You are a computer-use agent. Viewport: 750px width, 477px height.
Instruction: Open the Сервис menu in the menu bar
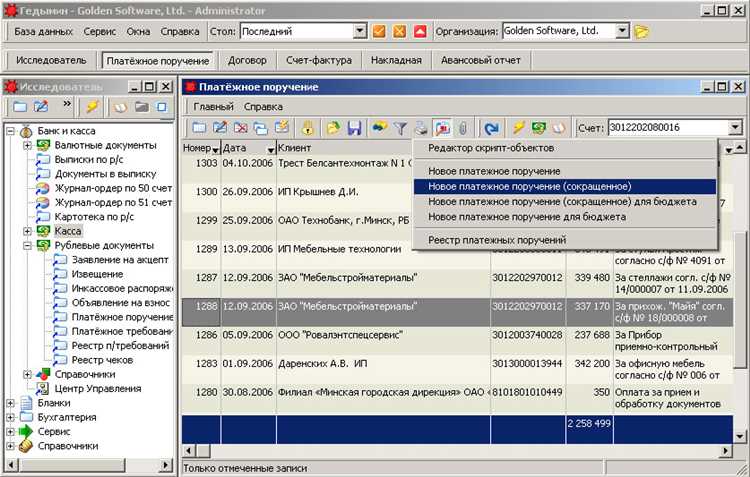pyautogui.click(x=99, y=31)
